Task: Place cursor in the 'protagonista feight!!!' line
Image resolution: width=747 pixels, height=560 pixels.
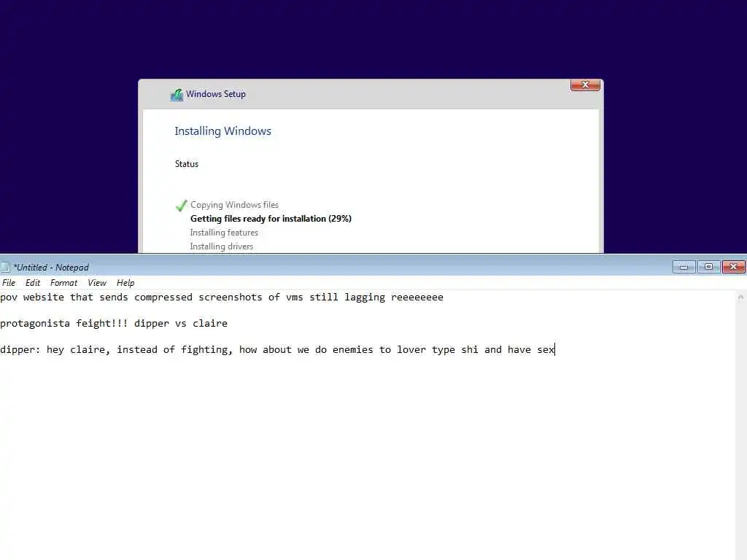Action: tap(113, 323)
